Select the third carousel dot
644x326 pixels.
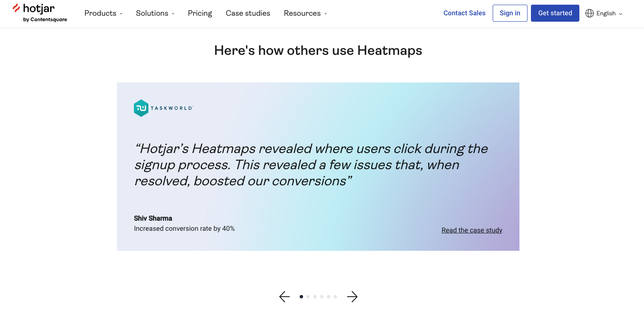(315, 297)
